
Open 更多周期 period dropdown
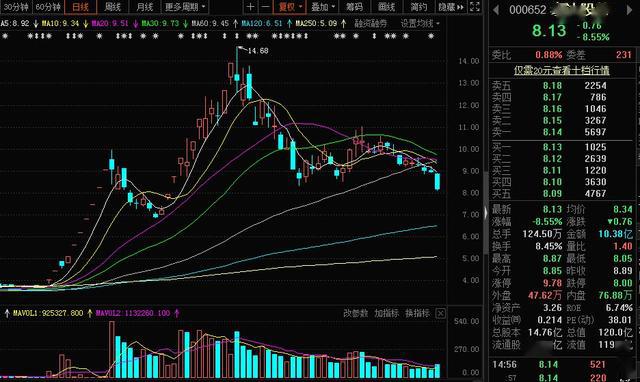coord(185,7)
